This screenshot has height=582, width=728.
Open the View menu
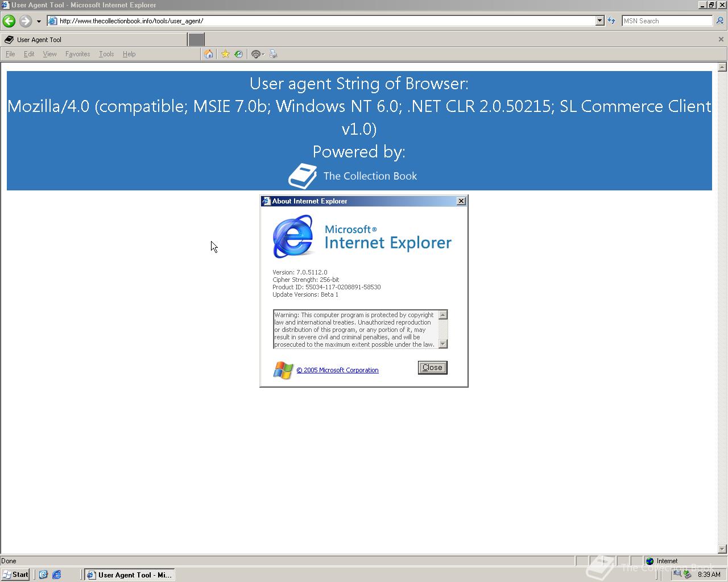point(49,54)
